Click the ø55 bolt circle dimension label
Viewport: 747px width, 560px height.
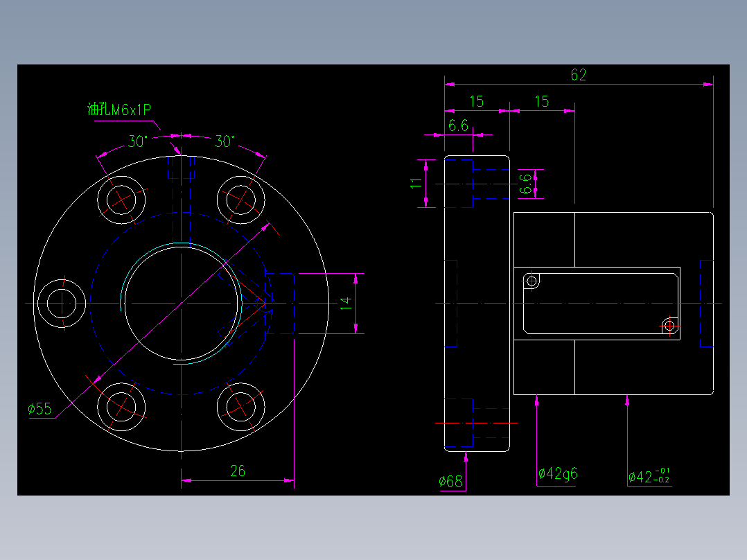coord(39,408)
